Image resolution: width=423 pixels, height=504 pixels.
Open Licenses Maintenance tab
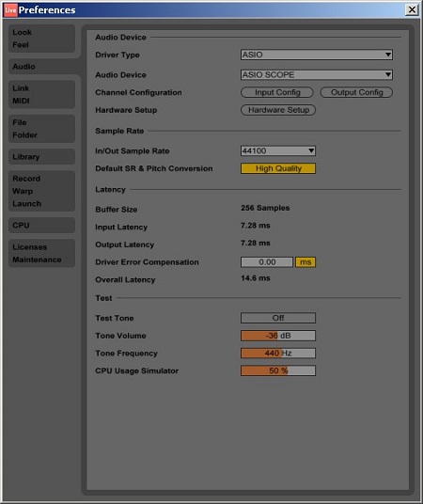point(41,253)
